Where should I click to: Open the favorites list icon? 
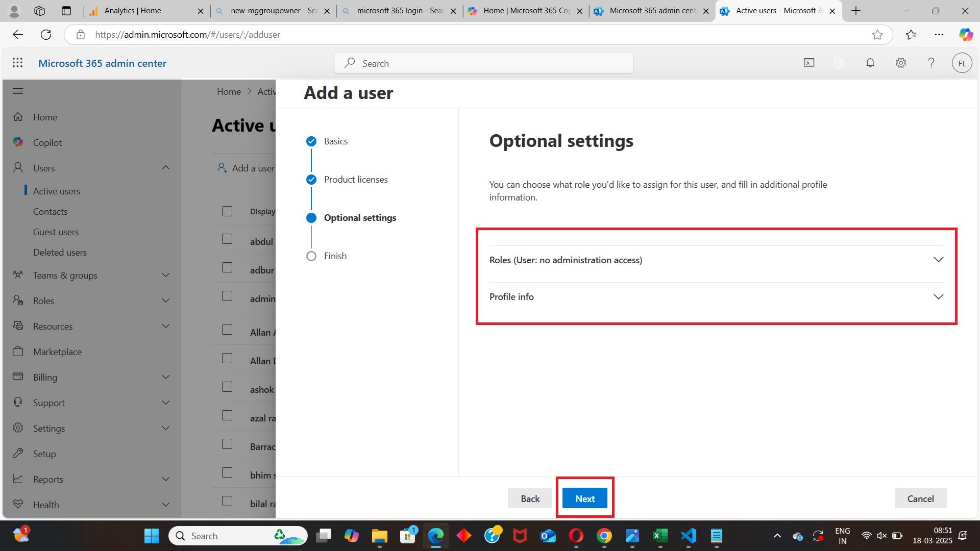point(911,35)
